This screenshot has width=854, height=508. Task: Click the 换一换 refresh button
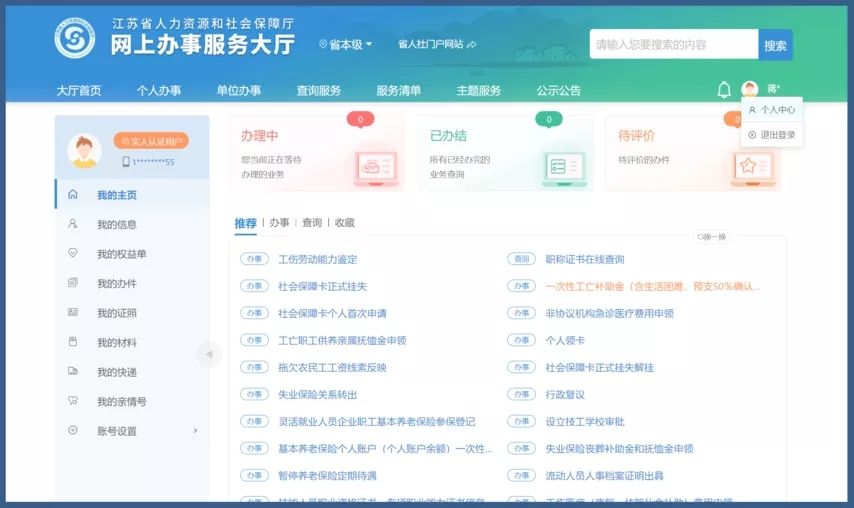point(712,237)
